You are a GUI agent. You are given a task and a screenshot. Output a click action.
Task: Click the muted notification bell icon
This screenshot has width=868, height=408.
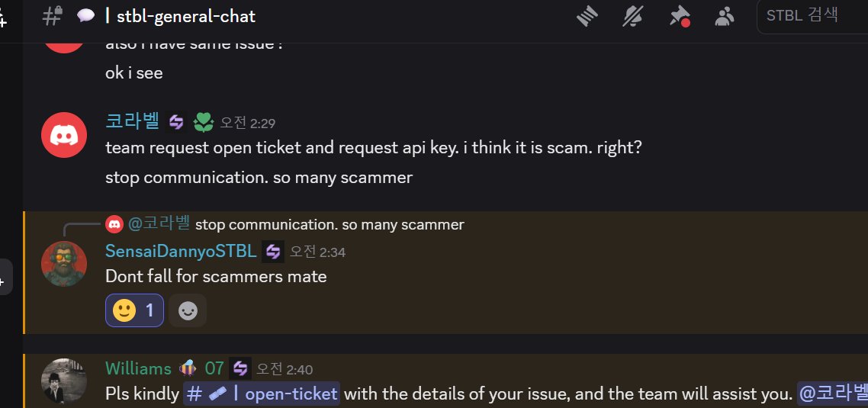pyautogui.click(x=633, y=16)
